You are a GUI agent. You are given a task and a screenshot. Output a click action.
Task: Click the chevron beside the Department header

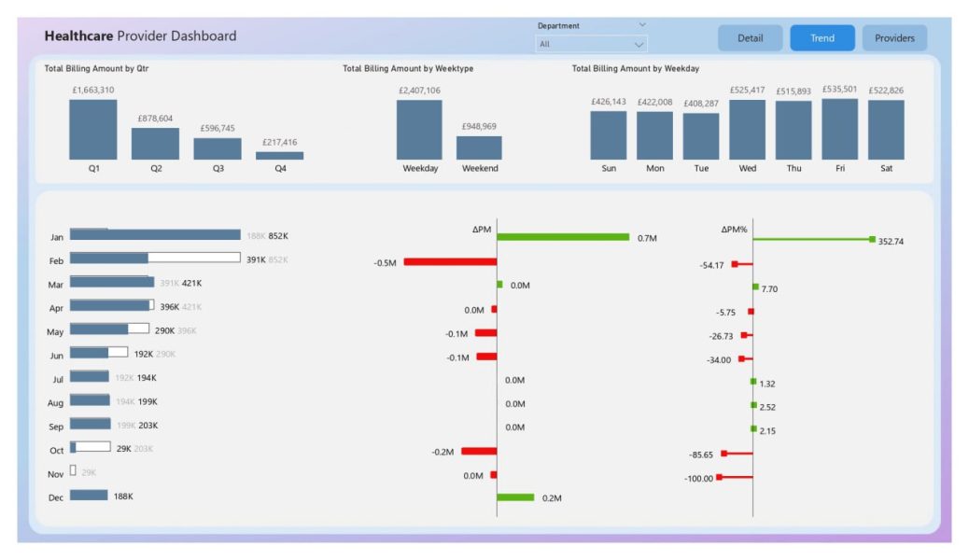click(x=642, y=25)
